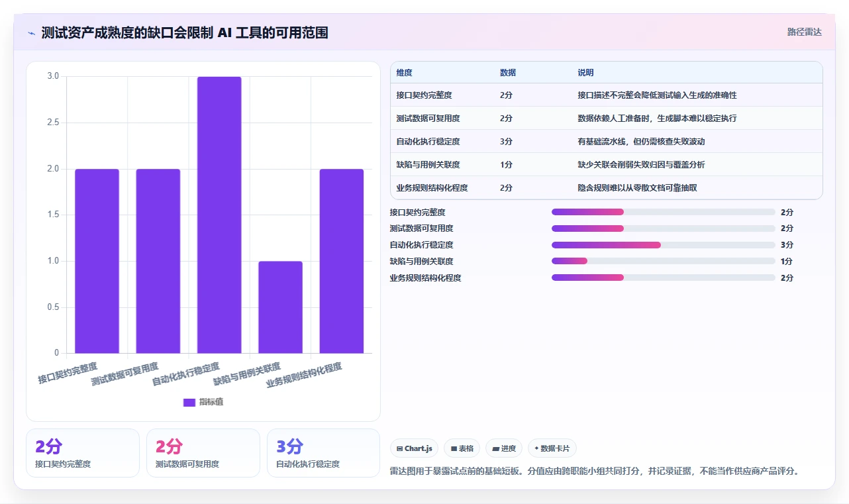
Task: Select the 表格 tag chip
Action: (x=462, y=448)
